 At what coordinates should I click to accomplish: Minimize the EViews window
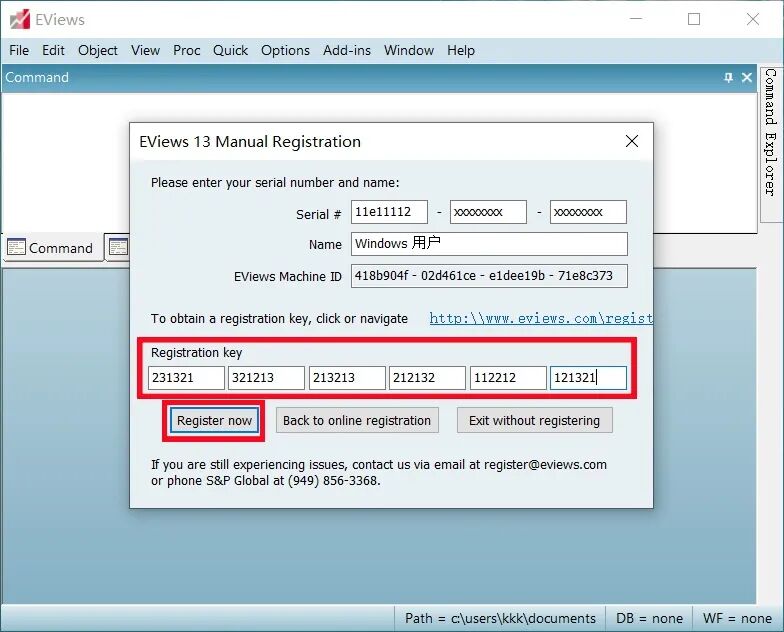[x=636, y=19]
